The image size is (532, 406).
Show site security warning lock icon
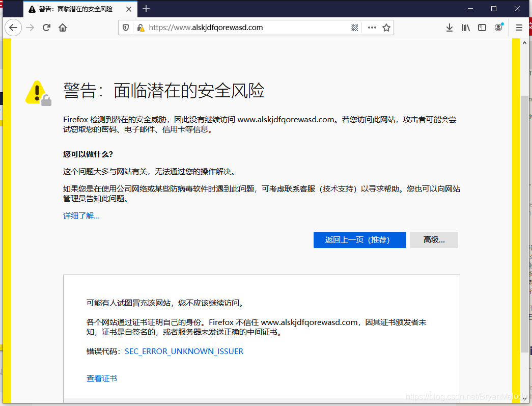pyautogui.click(x=141, y=28)
